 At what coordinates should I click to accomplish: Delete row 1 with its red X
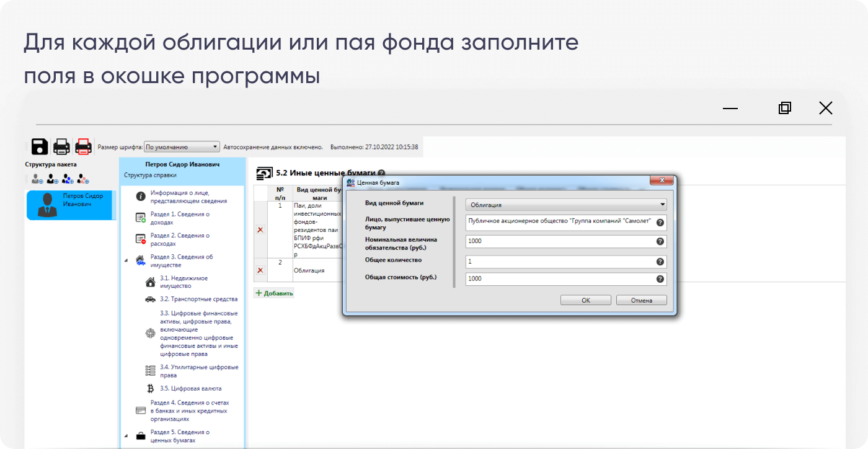260,229
